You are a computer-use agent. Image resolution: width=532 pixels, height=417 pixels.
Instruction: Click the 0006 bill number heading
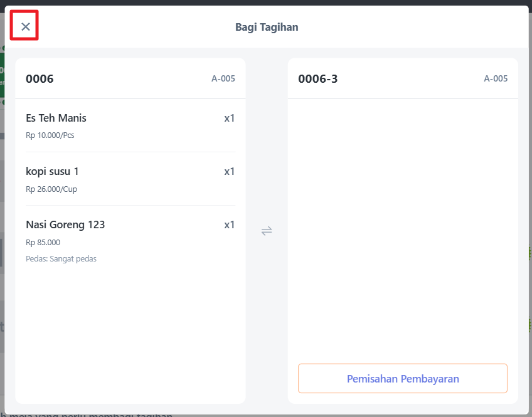tap(40, 79)
